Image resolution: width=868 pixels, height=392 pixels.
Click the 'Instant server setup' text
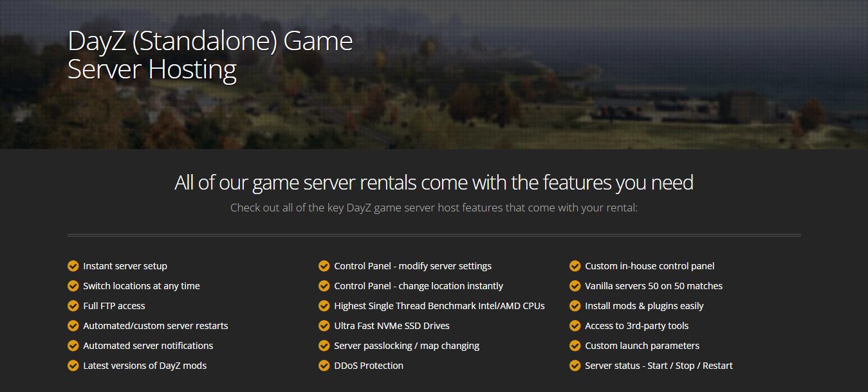point(125,266)
